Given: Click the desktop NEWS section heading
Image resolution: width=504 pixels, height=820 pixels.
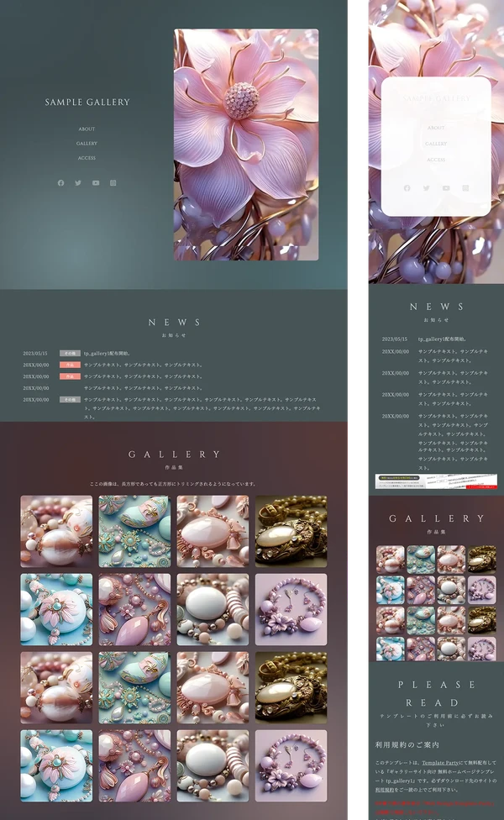Looking at the screenshot, I should pyautogui.click(x=174, y=322).
